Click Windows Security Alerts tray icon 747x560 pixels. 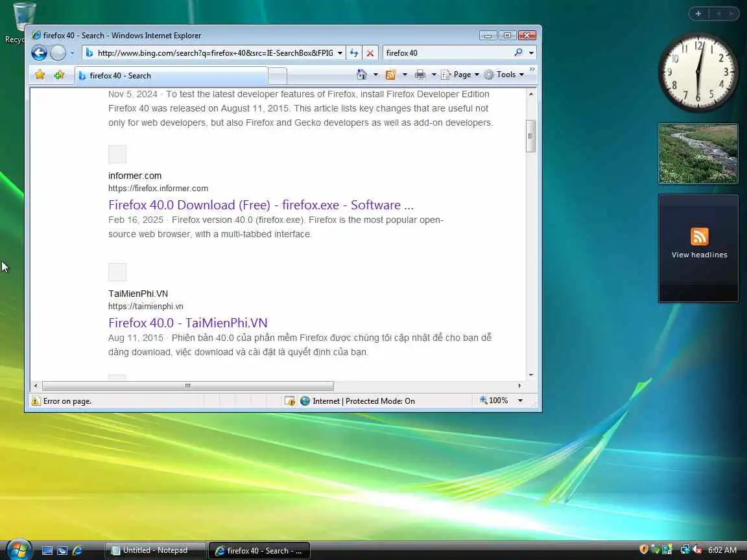644,550
